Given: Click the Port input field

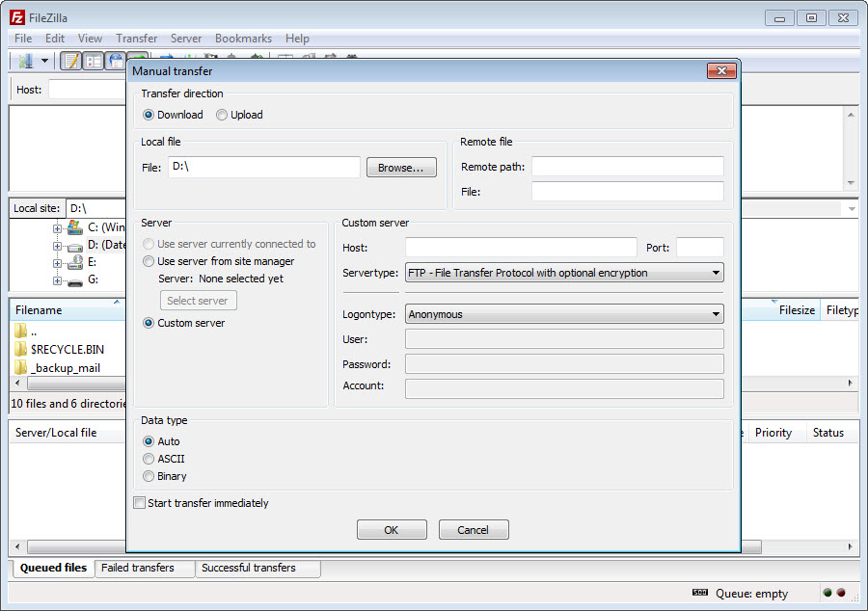Looking at the screenshot, I should click(x=700, y=247).
